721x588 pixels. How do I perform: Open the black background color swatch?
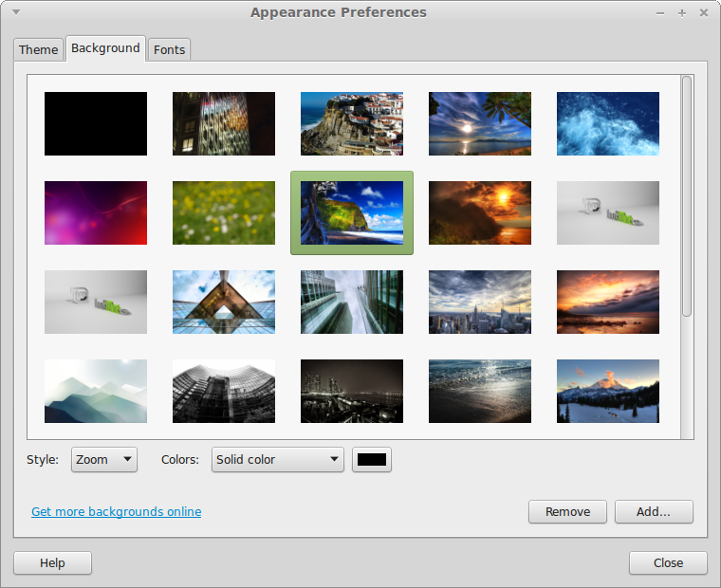tap(372, 460)
